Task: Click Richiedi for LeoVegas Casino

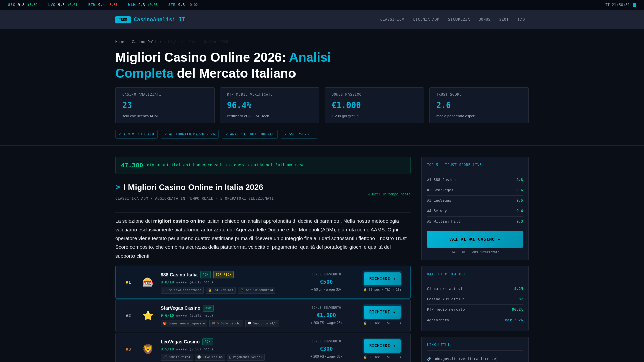Action: tap(382, 346)
